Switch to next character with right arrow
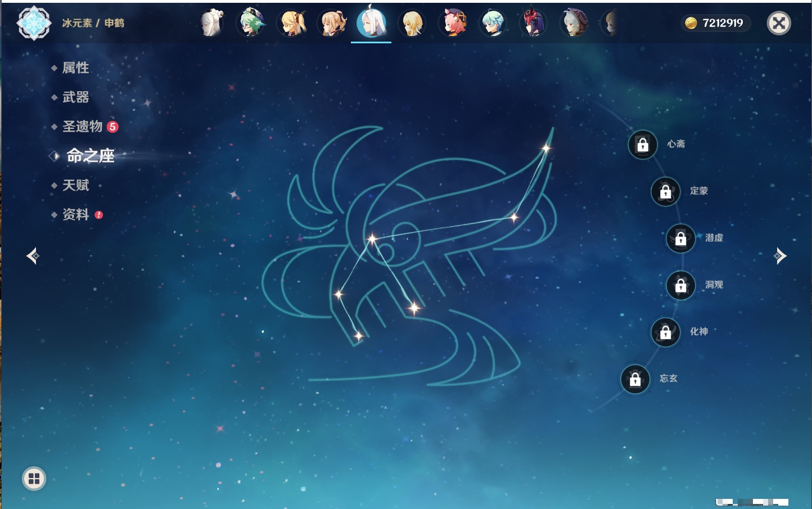The width and height of the screenshot is (812, 509). [780, 256]
